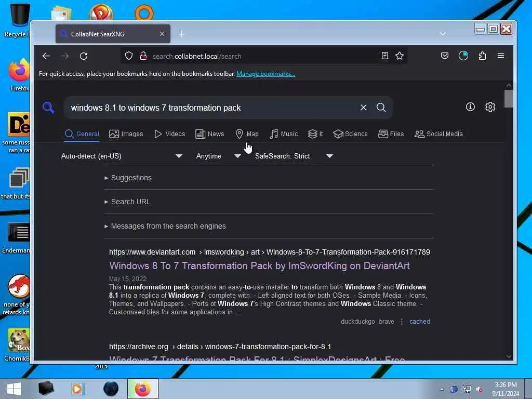The image size is (532, 399).
Task: Switch to the General search tab
Action: pos(82,134)
